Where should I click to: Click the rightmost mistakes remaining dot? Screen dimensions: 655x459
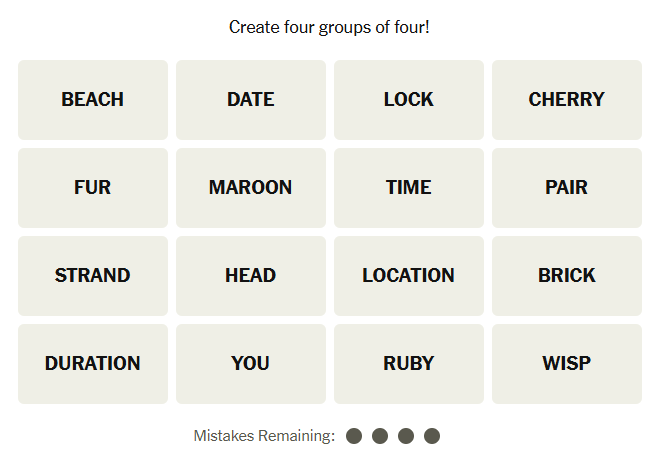432,436
